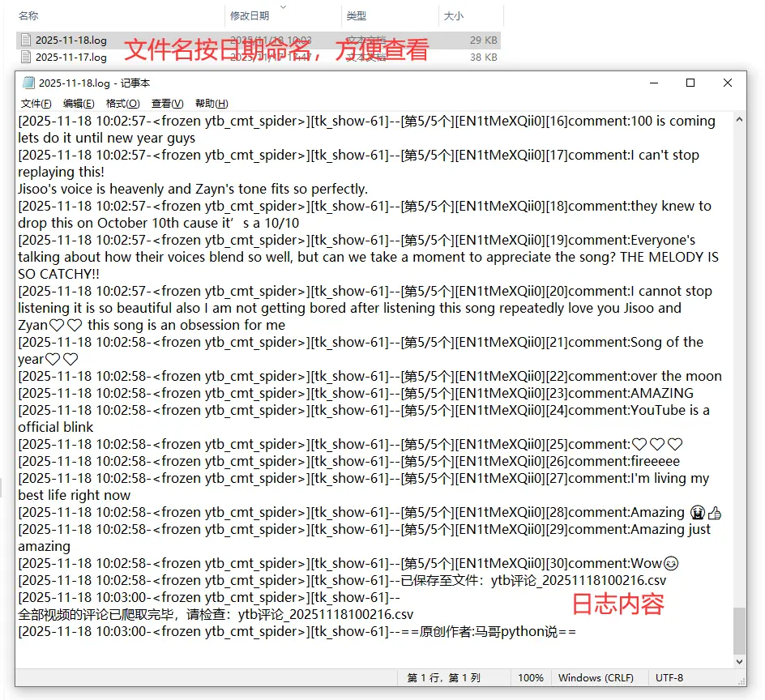Click the text 'official blink'
Viewport: 765px width, 700px height.
tap(56, 427)
